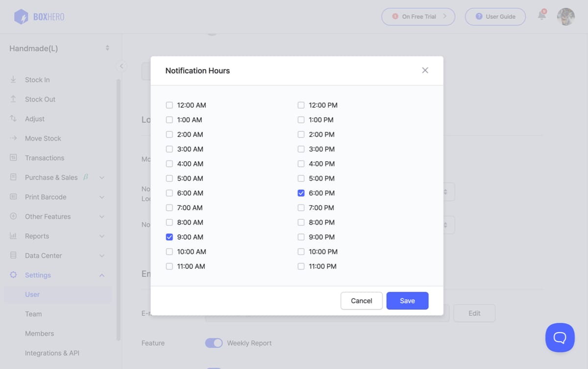Open the Transactions icon
The image size is (588, 369).
(14, 158)
